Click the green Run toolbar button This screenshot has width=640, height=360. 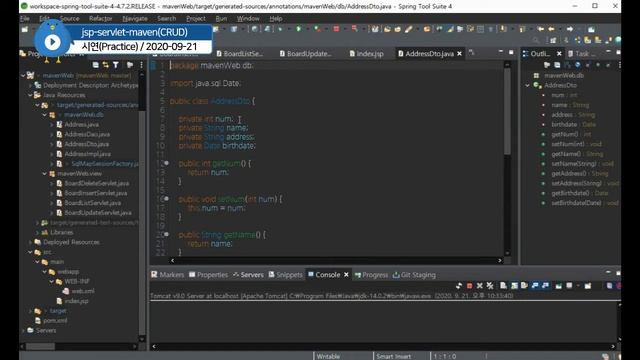pos(299,29)
